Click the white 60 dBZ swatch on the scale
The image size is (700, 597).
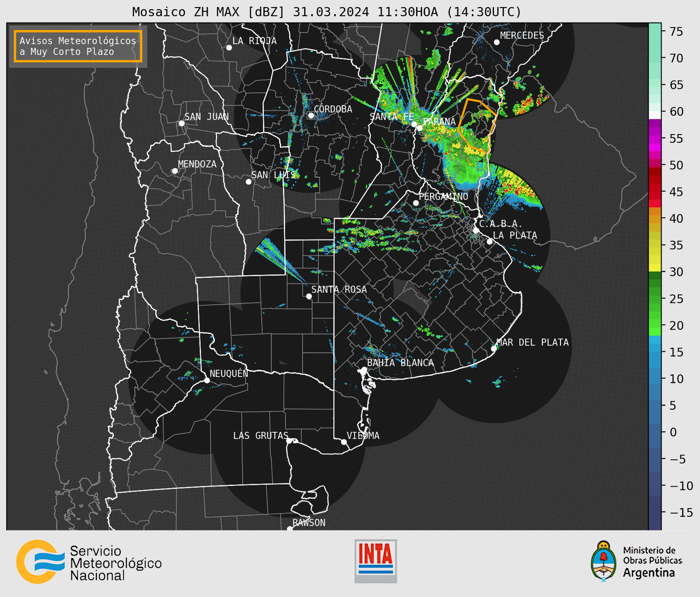point(655,115)
